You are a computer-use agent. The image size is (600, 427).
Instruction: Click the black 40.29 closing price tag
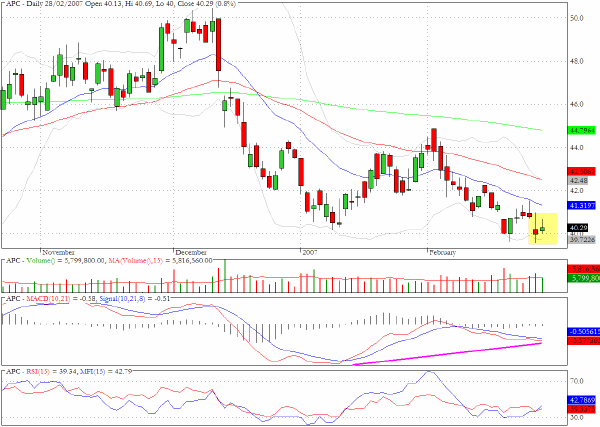coord(579,228)
